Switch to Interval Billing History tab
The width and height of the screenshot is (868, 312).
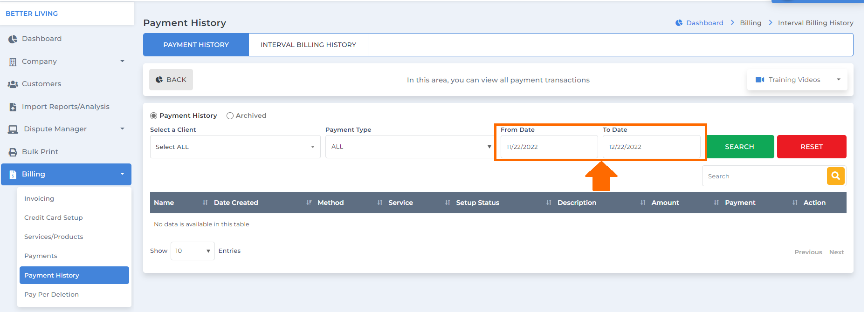(308, 45)
